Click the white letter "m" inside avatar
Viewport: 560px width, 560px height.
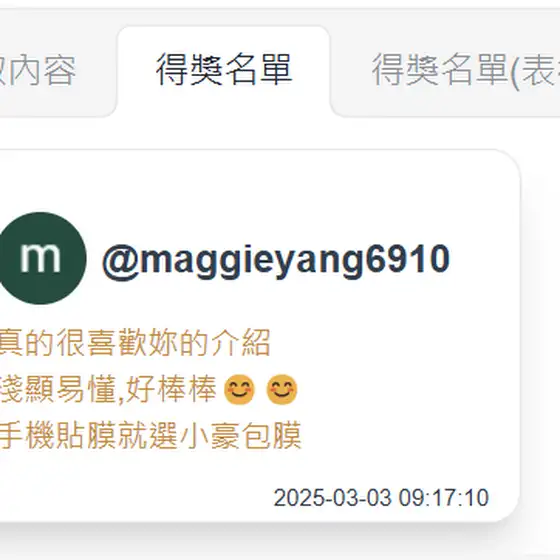click(x=40, y=258)
